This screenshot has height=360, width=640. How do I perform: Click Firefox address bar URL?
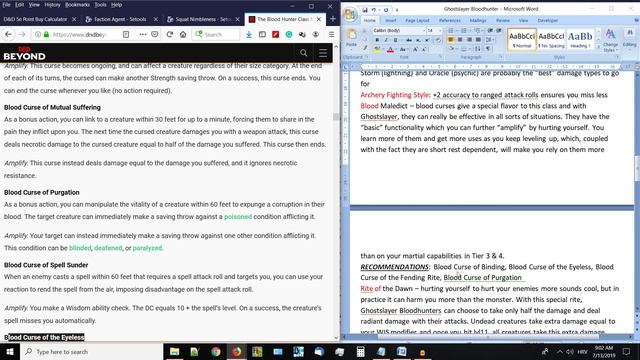tap(80, 35)
